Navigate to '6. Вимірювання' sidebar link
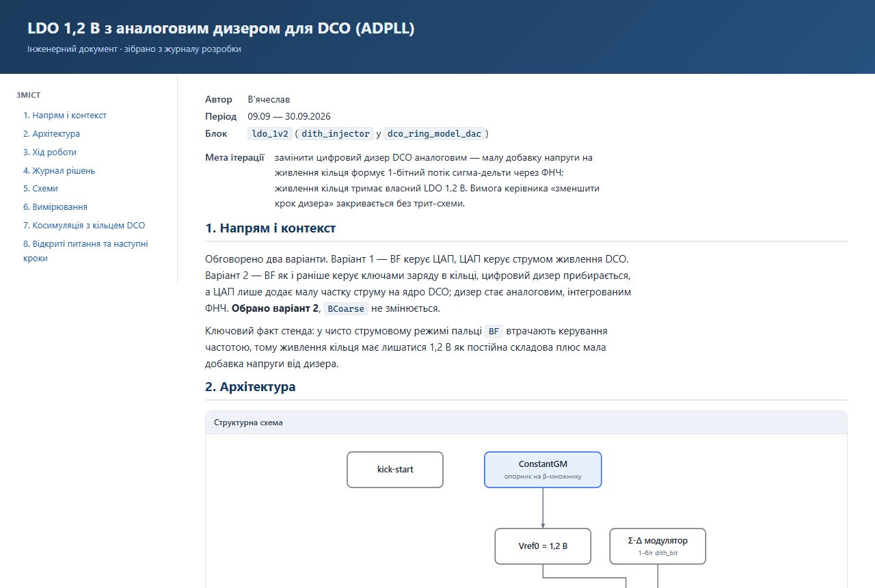 pyautogui.click(x=55, y=206)
